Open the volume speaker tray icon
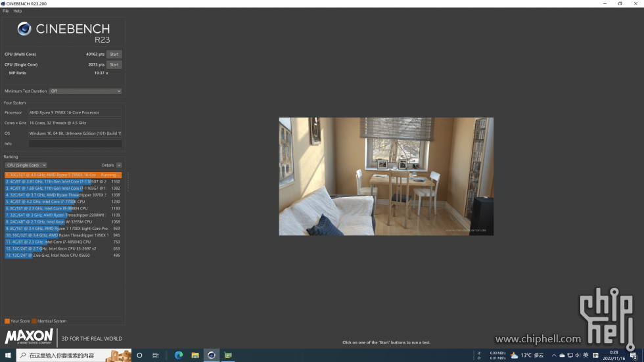The image size is (644, 362). [578, 355]
